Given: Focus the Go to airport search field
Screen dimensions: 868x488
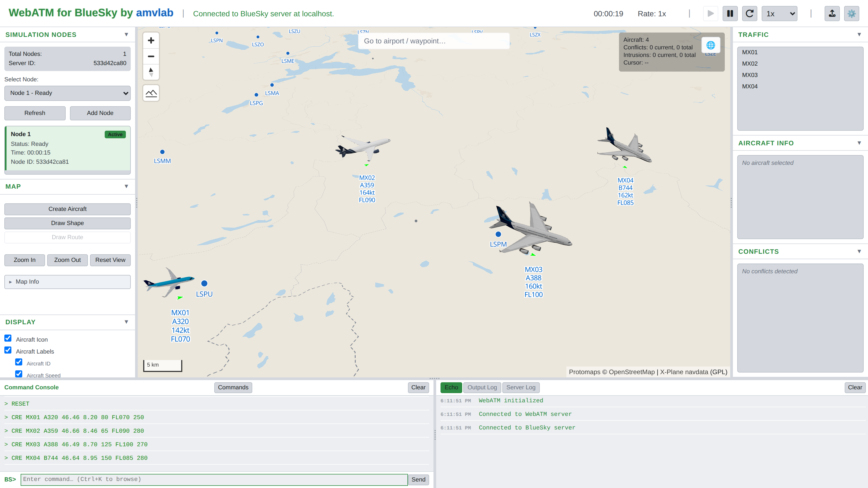Looking at the screenshot, I should [x=434, y=41].
